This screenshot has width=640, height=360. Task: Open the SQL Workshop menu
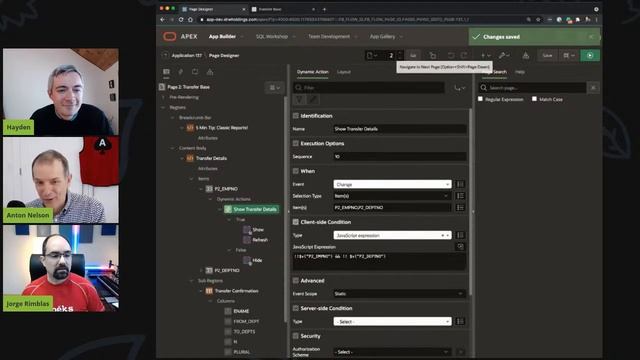(x=275, y=36)
